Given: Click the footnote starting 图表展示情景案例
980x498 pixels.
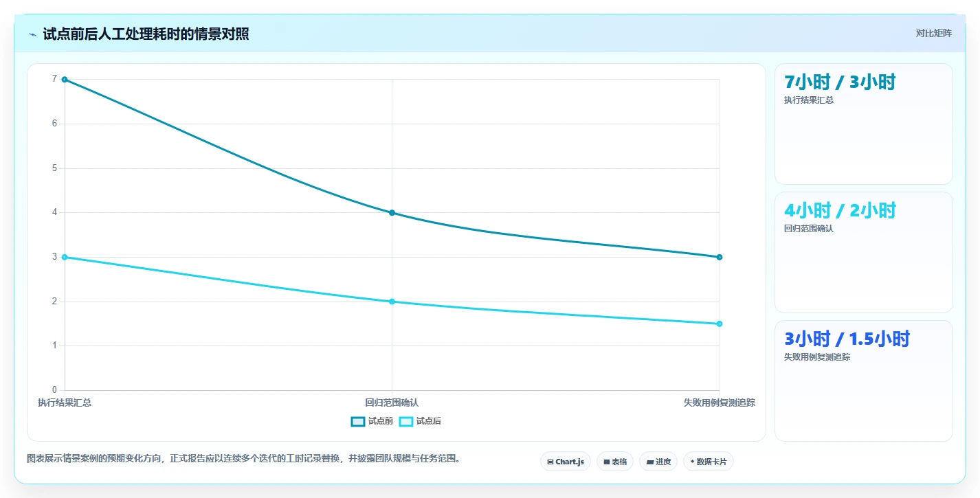Looking at the screenshot, I should click(x=243, y=458).
